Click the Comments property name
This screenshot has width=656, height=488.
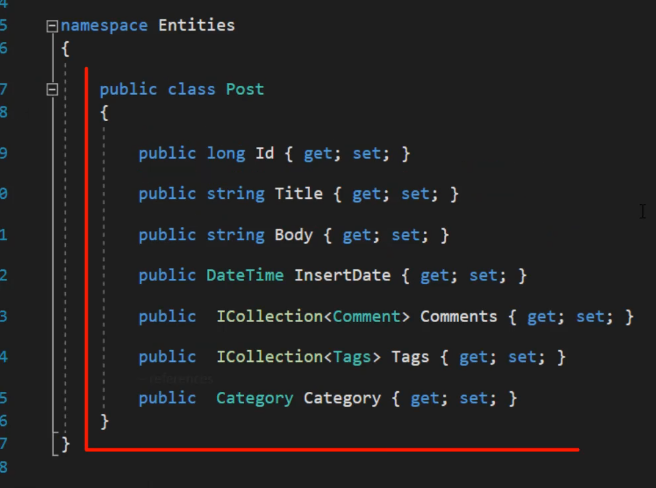pyautogui.click(x=459, y=316)
